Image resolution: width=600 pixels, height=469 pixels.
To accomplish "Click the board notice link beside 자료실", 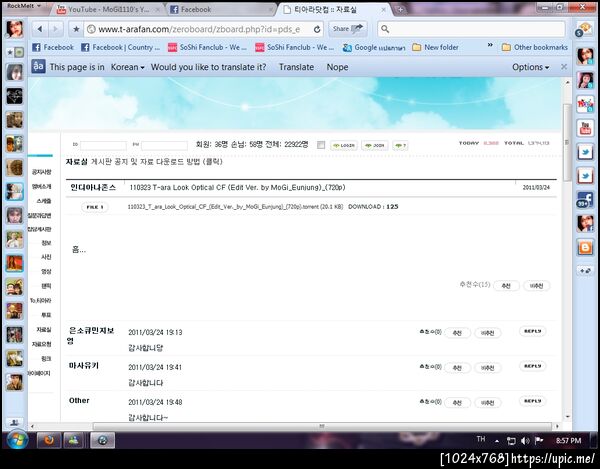I will click(157, 162).
